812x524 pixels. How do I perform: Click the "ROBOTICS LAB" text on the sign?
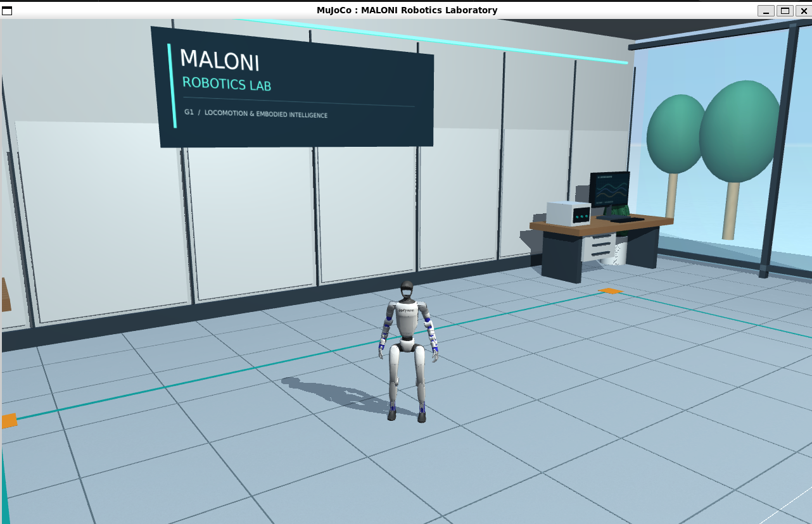click(227, 84)
